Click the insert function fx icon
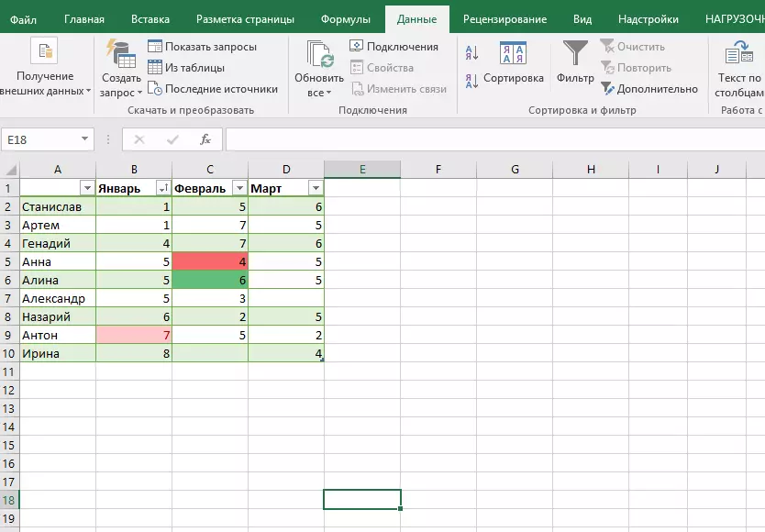Image resolution: width=765 pixels, height=532 pixels. 205,139
